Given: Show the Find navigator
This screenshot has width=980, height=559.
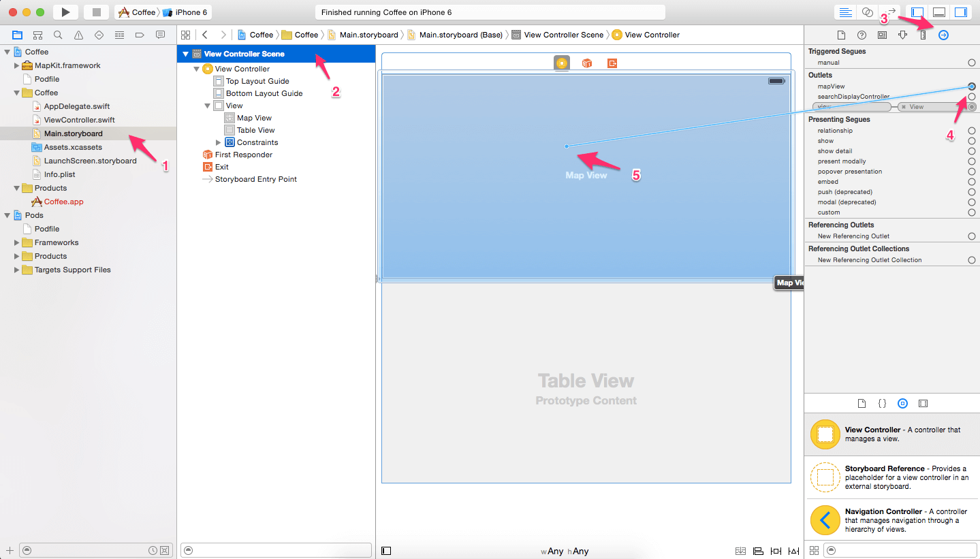Looking at the screenshot, I should (x=58, y=35).
